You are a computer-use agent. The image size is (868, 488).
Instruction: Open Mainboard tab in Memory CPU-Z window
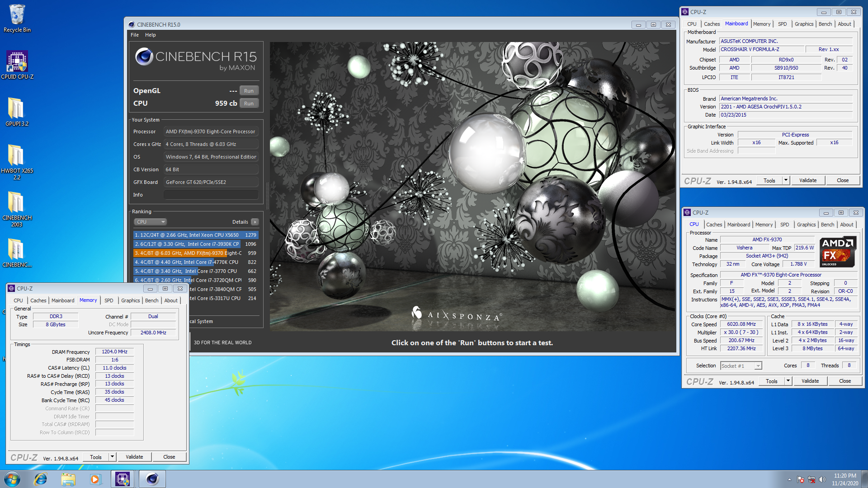pyautogui.click(x=63, y=300)
